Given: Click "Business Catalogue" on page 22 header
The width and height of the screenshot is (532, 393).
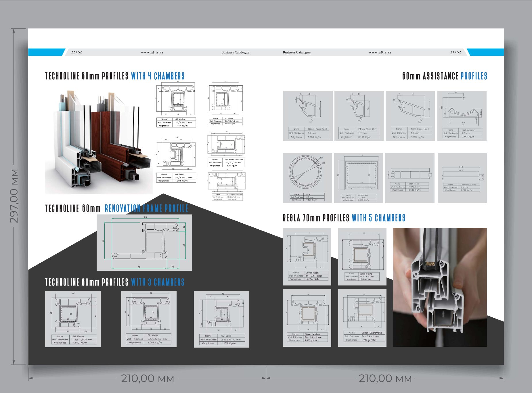Looking at the screenshot, I should tap(235, 52).
